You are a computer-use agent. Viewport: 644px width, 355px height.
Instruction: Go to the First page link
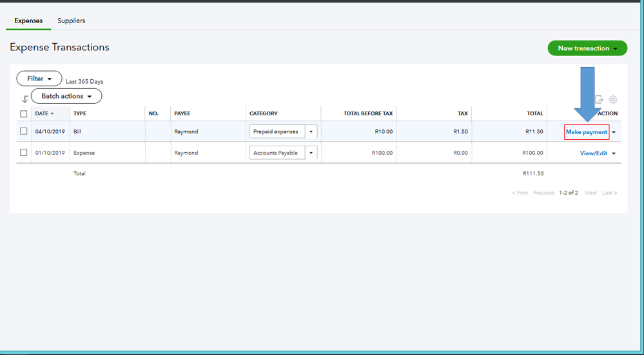click(520, 193)
